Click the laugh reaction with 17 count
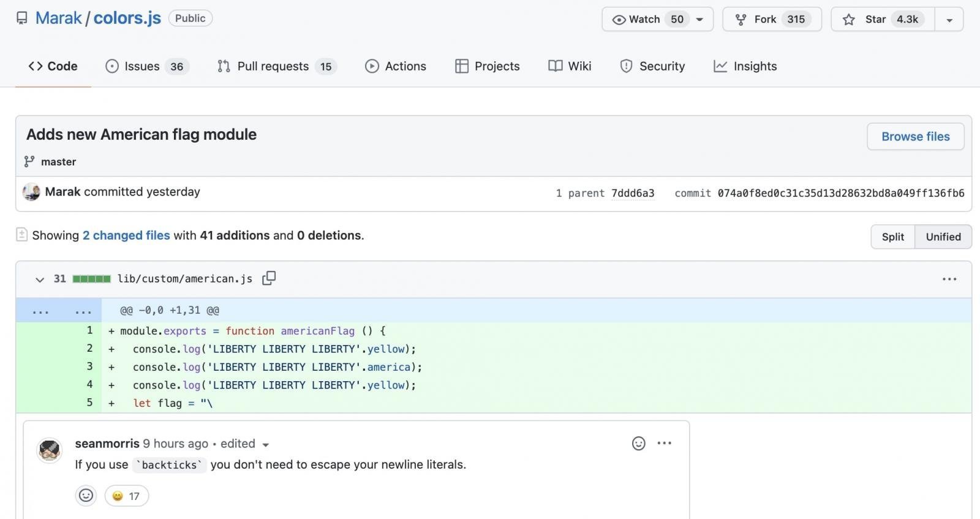This screenshot has height=519, width=980. (x=126, y=496)
